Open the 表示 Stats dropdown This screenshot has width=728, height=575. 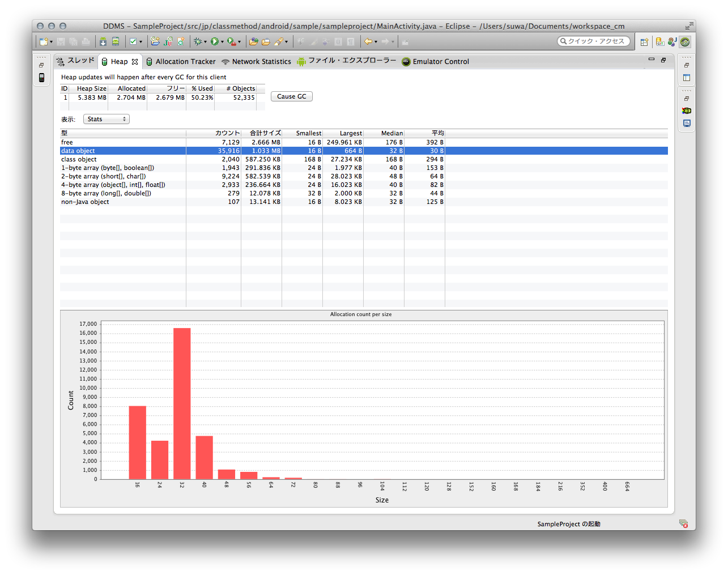pyautogui.click(x=107, y=119)
